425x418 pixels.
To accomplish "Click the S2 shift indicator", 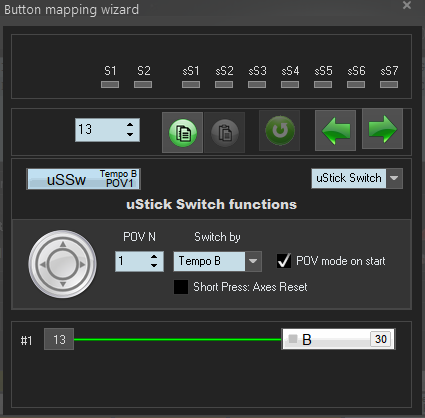I will [x=143, y=85].
